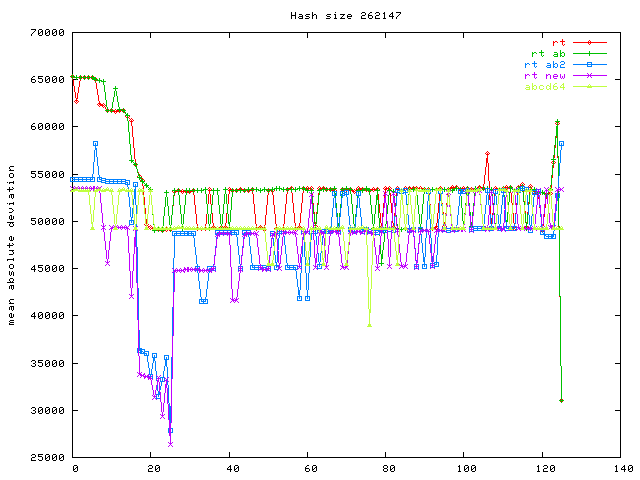Click the 25000 y-axis tick label
The width and height of the screenshot is (640, 480).
48,458
